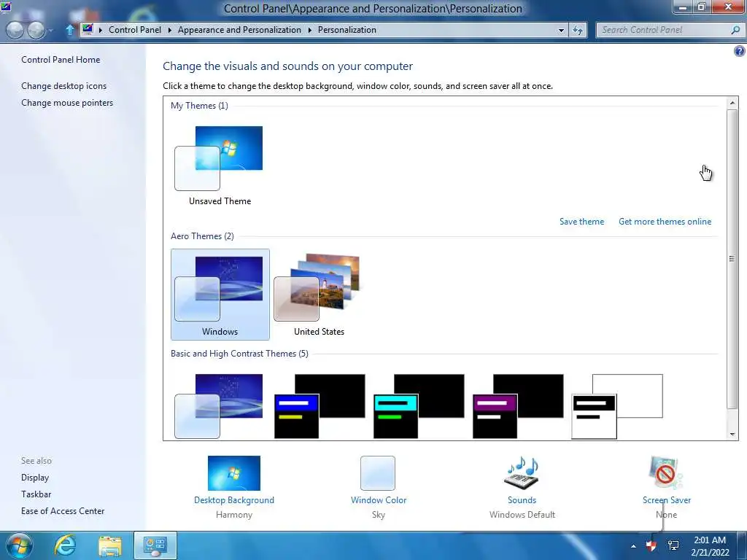Image resolution: width=747 pixels, height=560 pixels.
Task: Click the Aero Themes (2) heading
Action: (x=202, y=236)
